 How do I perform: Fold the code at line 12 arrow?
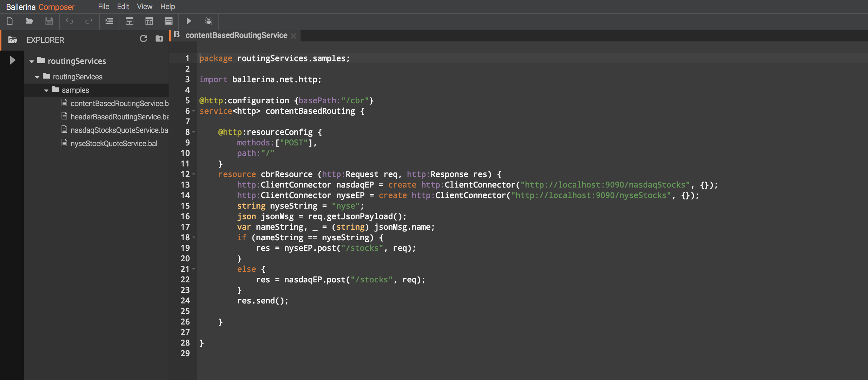pyautogui.click(x=194, y=174)
